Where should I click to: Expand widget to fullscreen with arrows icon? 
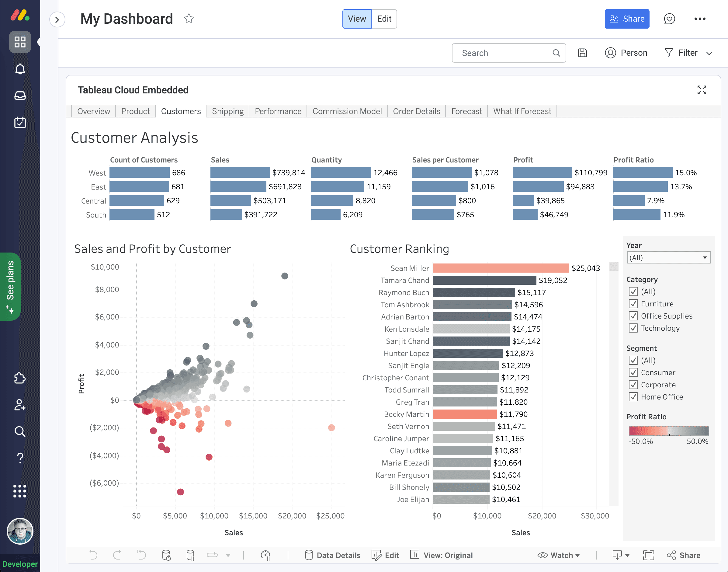pyautogui.click(x=702, y=90)
